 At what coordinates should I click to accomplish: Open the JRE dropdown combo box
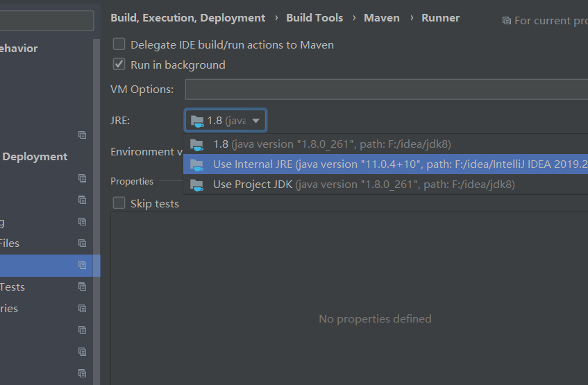(x=226, y=120)
